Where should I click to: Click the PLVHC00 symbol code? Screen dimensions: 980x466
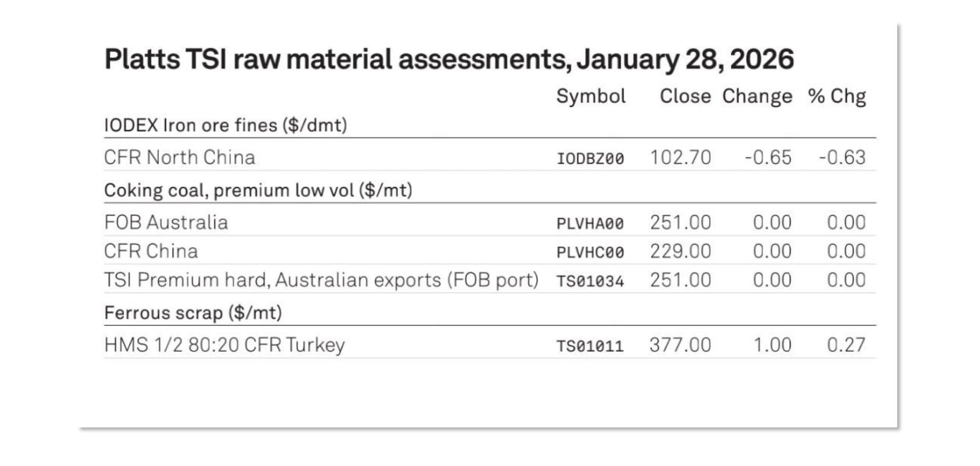tap(590, 252)
